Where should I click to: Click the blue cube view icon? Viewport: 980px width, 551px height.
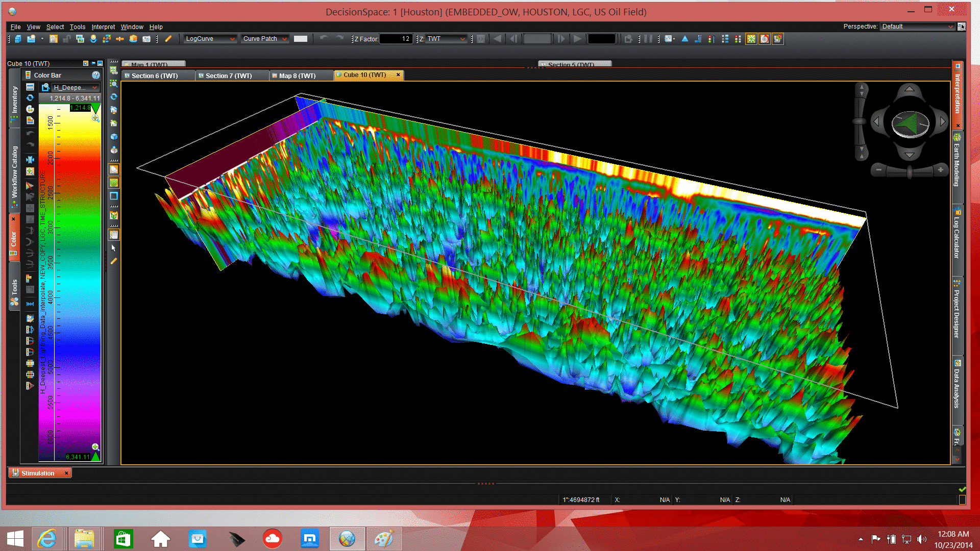coord(114,137)
